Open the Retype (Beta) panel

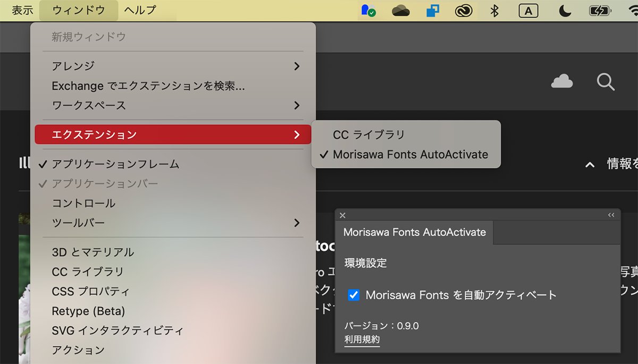coord(173,311)
